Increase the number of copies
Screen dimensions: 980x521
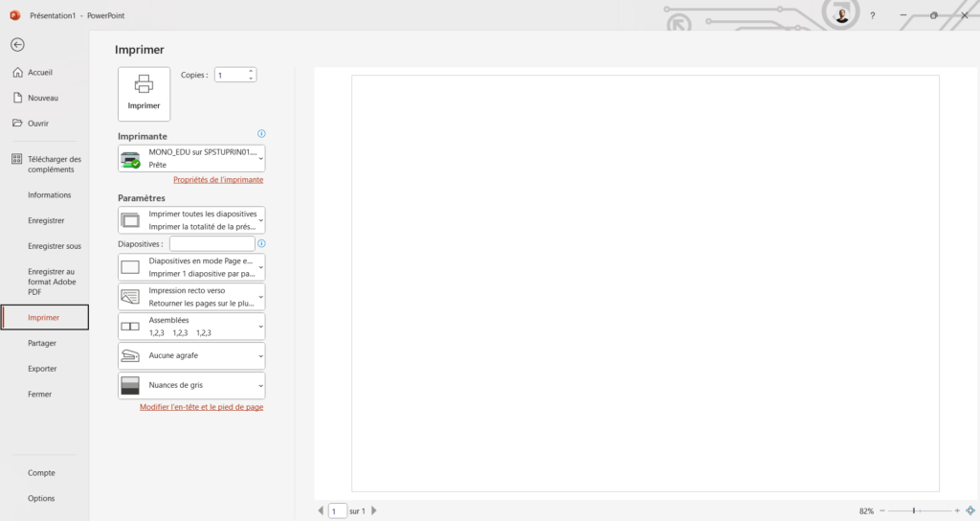tap(251, 71)
